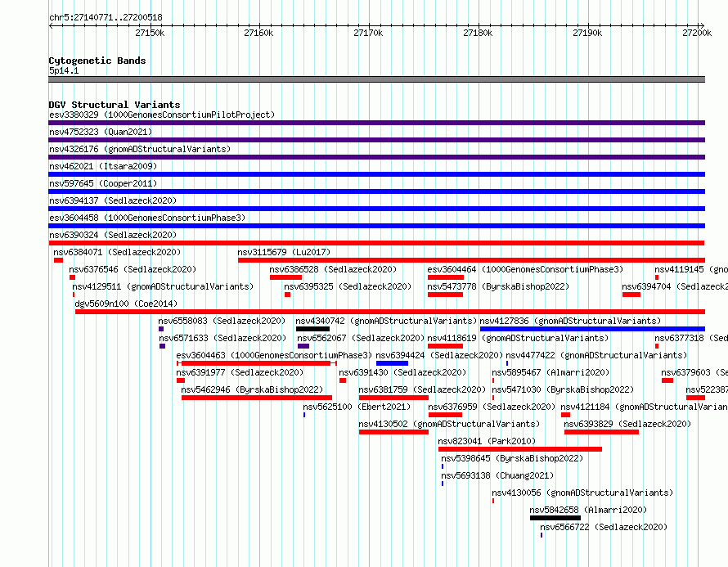
Task: Click nsv5398645 (ByrskaBishop2022) label
Action: 512,458
